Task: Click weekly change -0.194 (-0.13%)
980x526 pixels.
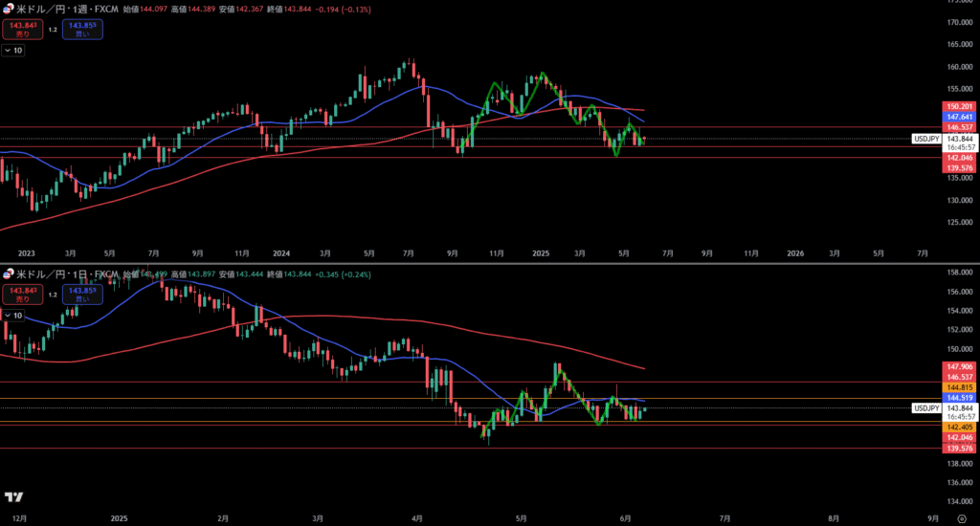Action: (344, 10)
